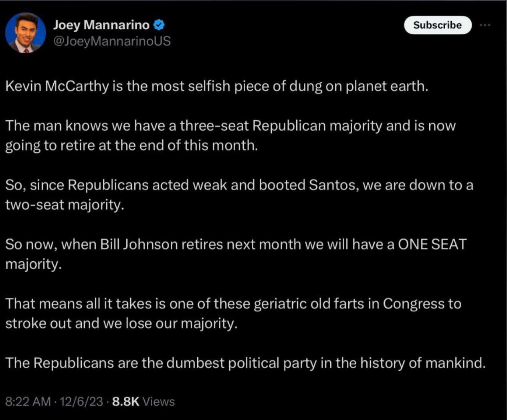This screenshot has width=507, height=420.
Task: Click the geriatric old farts sentence
Action: click(233, 303)
